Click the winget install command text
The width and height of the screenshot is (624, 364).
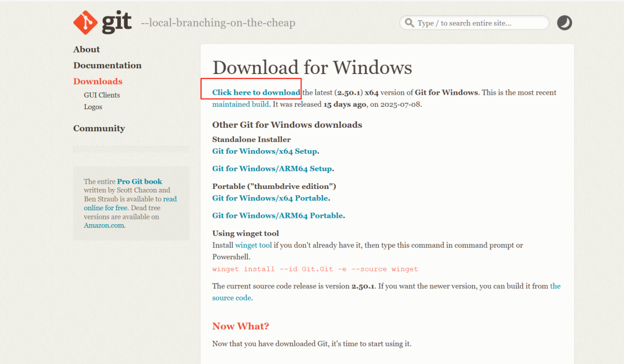point(315,269)
